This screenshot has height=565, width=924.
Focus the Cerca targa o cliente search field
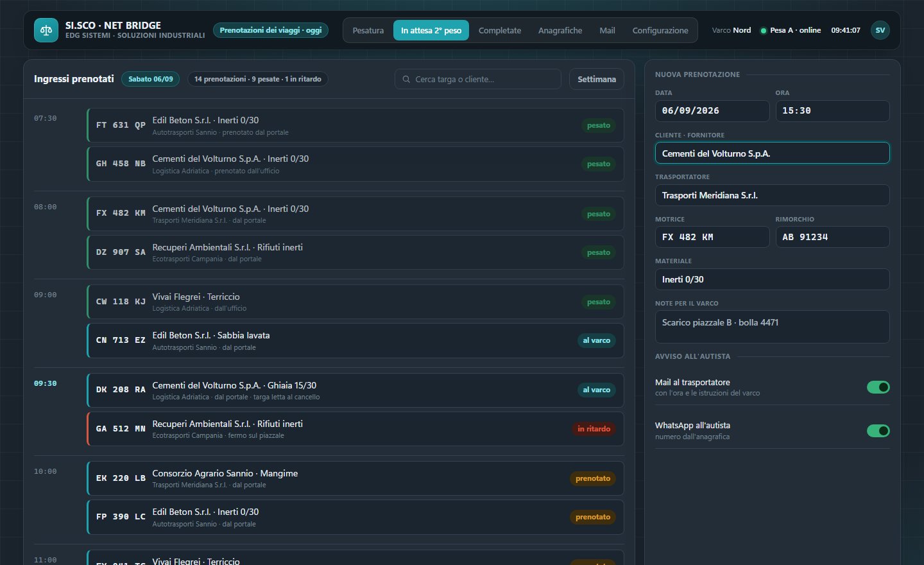(x=478, y=79)
